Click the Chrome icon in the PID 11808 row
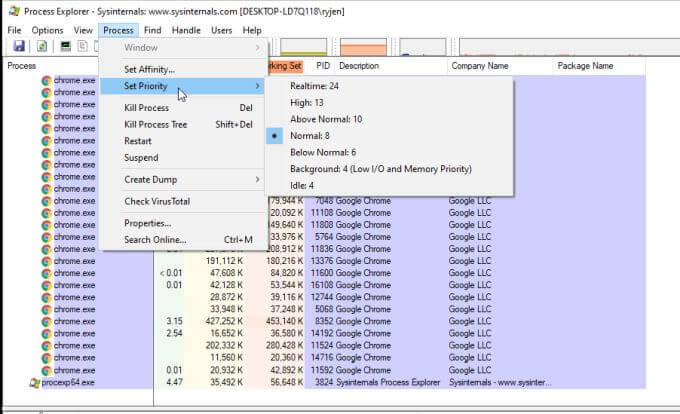The image size is (680, 414). 46,225
